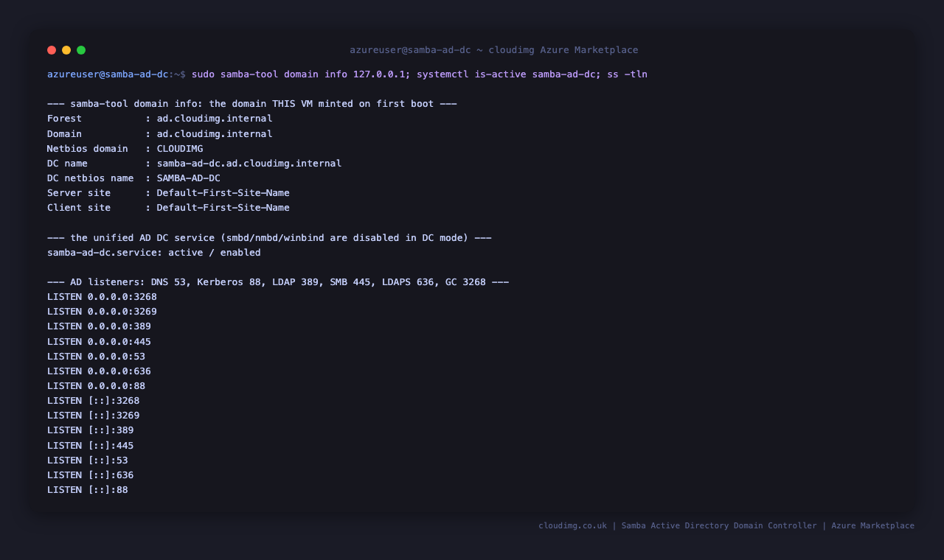Select LISTEN 0.0.0.0:636 line

[99, 371]
